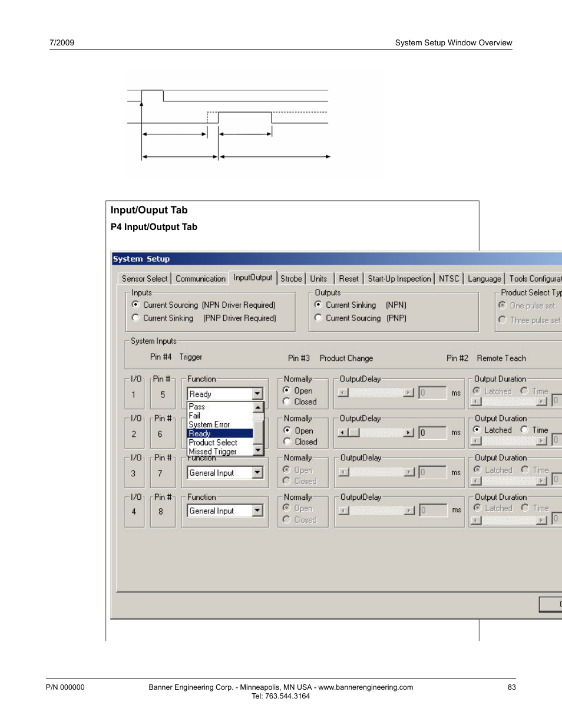Click the bannerengineering.com website link
Viewport: 562px width, 728px height.
click(x=365, y=687)
